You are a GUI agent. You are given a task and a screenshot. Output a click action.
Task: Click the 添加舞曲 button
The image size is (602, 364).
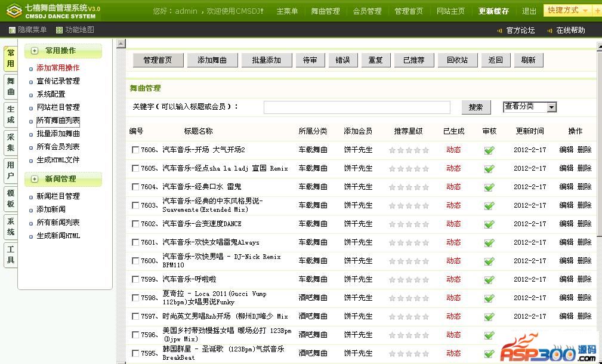point(212,60)
